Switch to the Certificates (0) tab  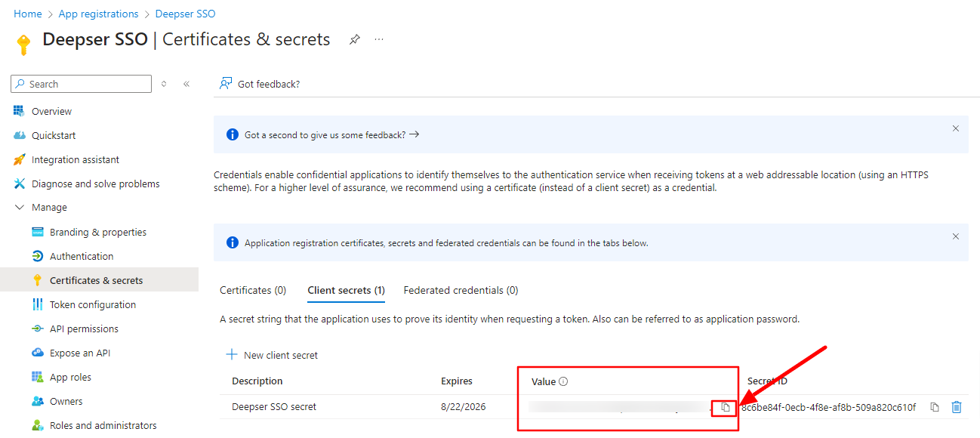253,290
